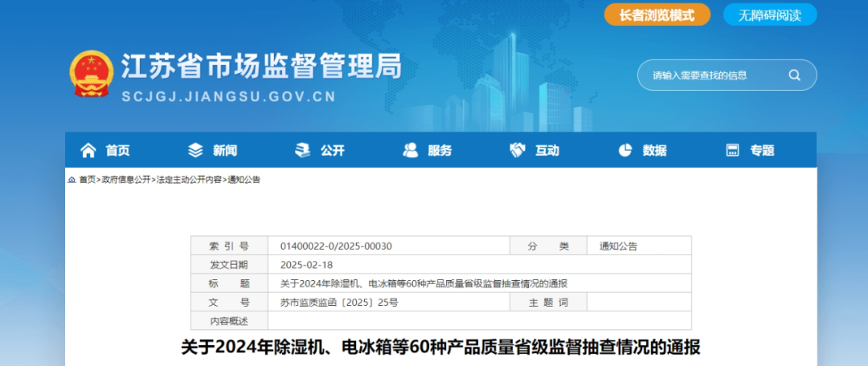
Task: Select the publish date 2025-02-18
Action: (x=307, y=265)
